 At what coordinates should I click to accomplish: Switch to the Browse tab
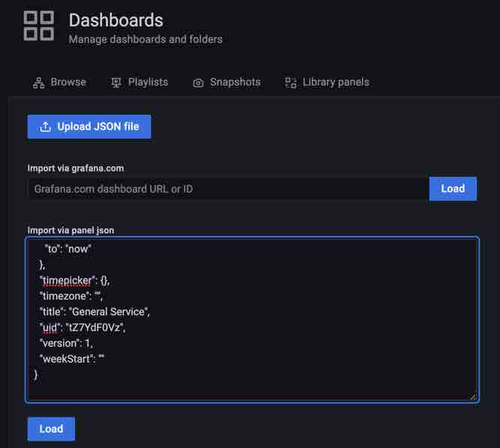tap(67, 82)
